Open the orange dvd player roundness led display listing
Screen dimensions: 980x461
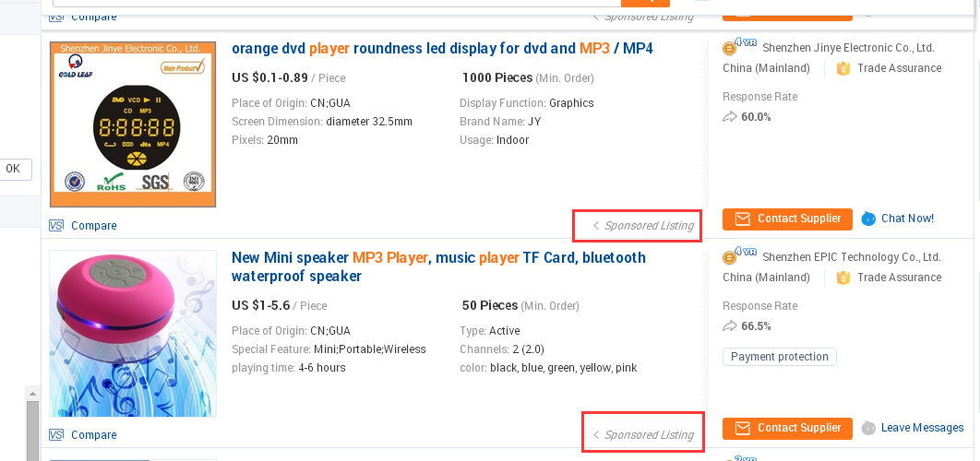pos(442,48)
